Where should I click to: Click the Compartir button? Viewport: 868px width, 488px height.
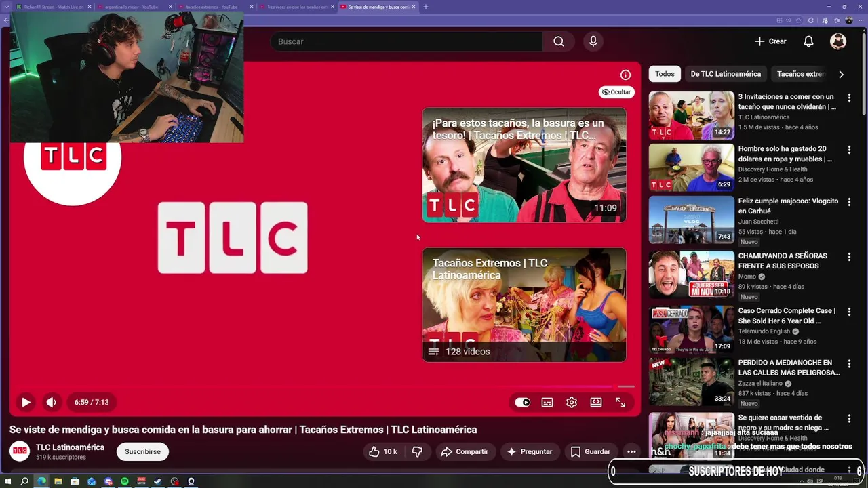tap(465, 451)
